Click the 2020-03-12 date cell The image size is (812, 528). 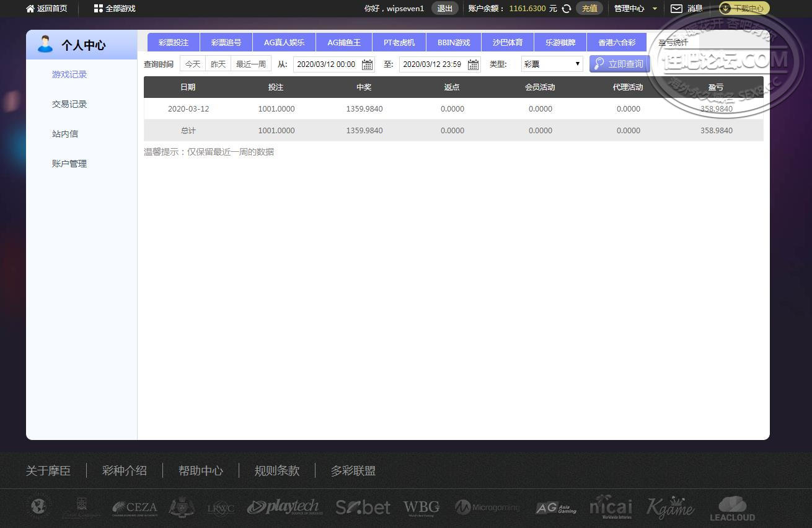(188, 109)
